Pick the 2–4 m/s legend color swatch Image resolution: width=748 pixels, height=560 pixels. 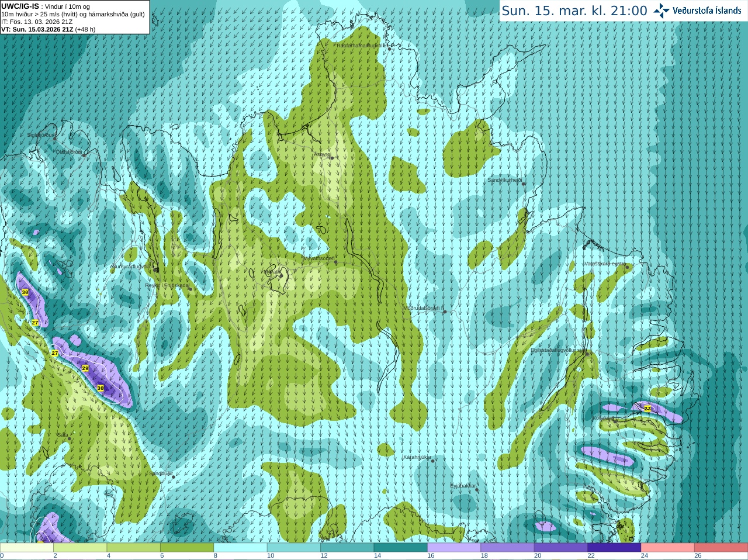coord(80,548)
